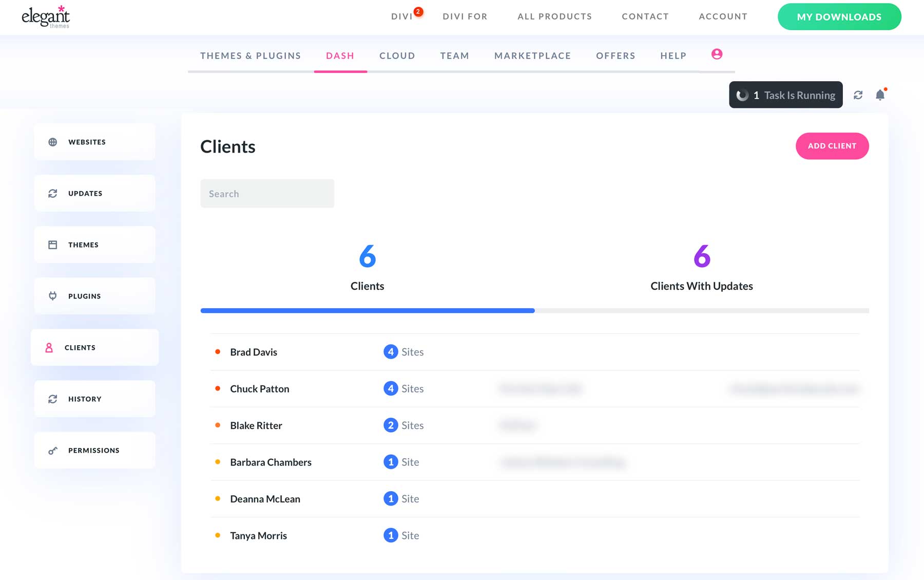924x580 pixels.
Task: Click the 4 sites badge for Brad Davis
Action: point(391,352)
